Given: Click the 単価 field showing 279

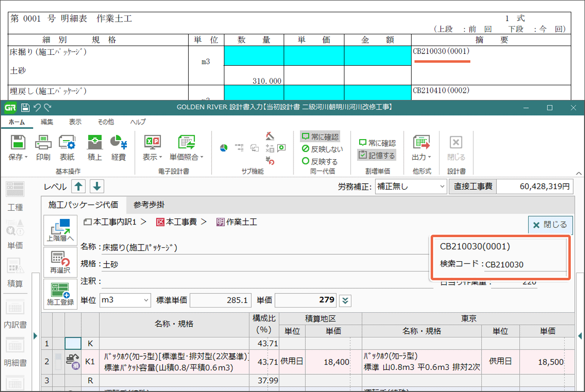Looking at the screenshot, I should pyautogui.click(x=306, y=300).
